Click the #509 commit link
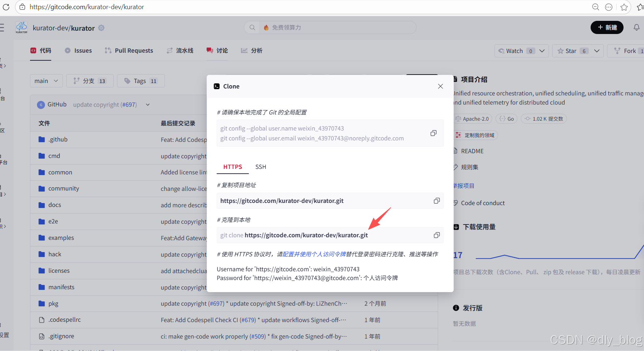644x351 pixels. pyautogui.click(x=258, y=336)
